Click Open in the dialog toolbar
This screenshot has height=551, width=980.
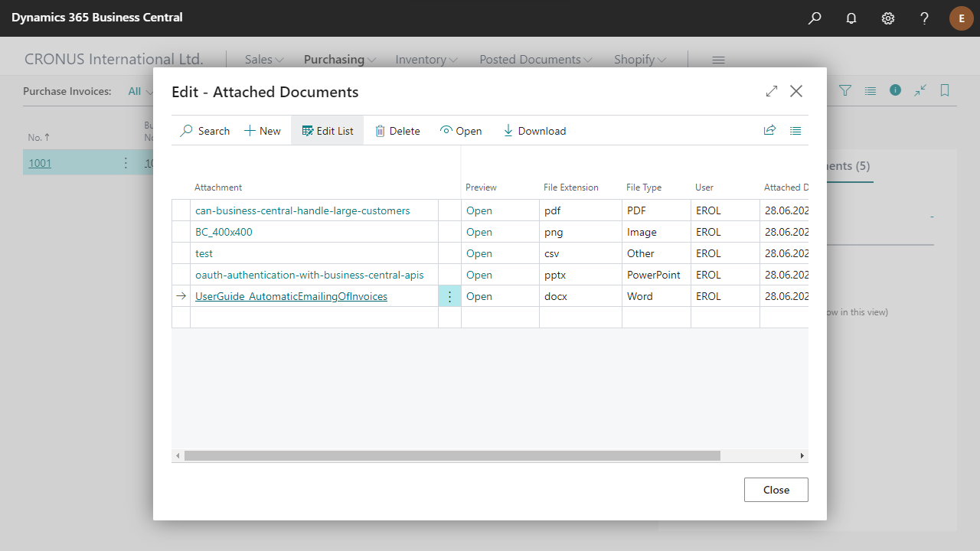pyautogui.click(x=461, y=131)
